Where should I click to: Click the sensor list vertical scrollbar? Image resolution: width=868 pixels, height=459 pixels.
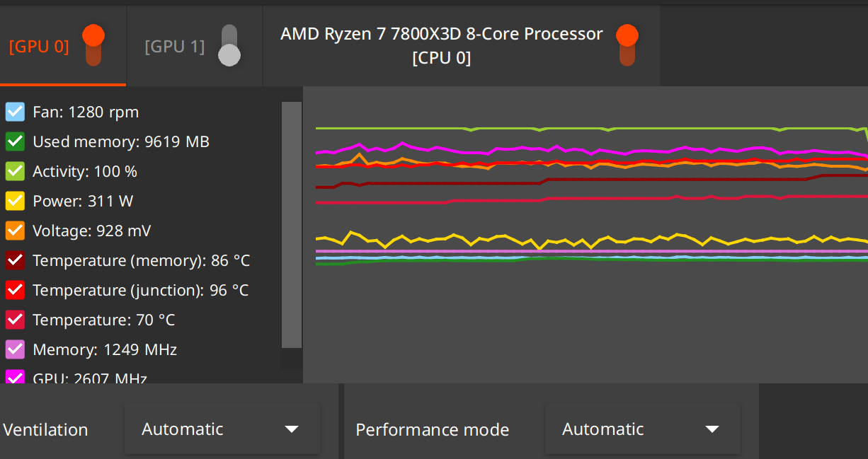(291, 225)
